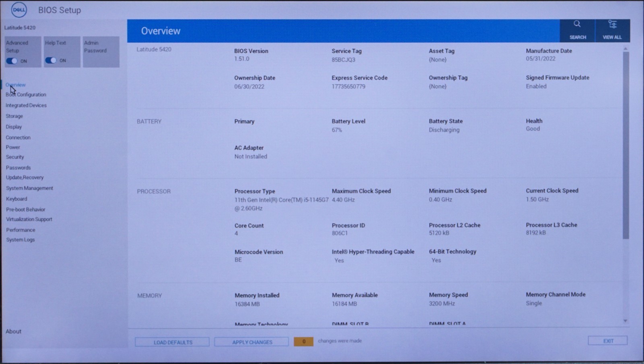Click the BATTERY section heading
Screen dimensions: 644x364
point(149,121)
